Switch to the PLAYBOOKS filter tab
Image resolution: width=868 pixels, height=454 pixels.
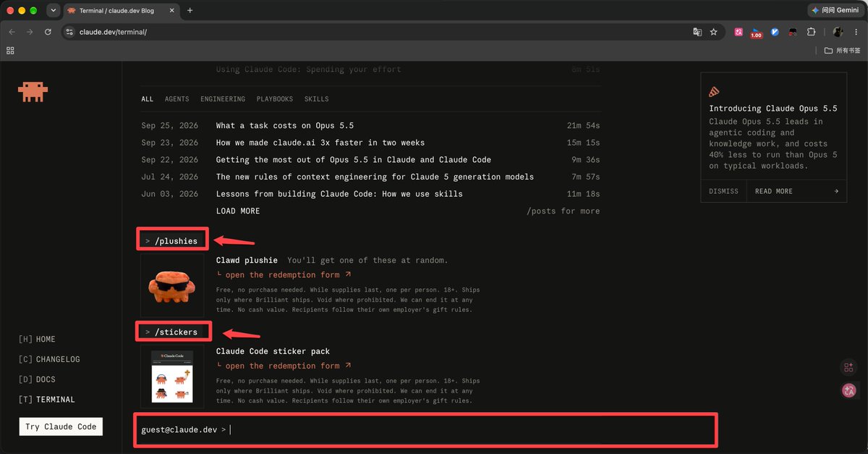point(275,99)
